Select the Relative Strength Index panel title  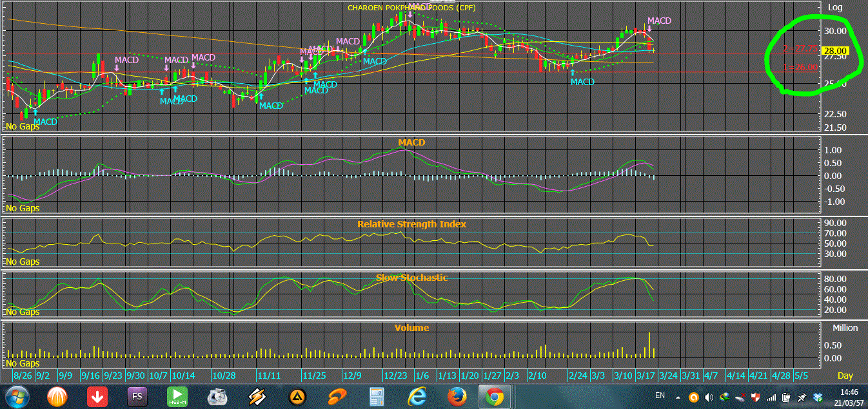click(x=411, y=224)
